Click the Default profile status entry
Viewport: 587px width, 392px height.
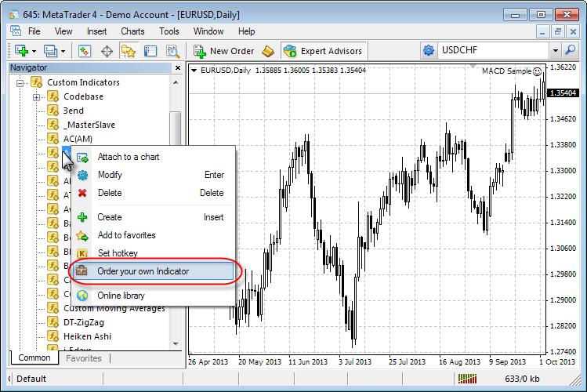[x=31, y=379]
